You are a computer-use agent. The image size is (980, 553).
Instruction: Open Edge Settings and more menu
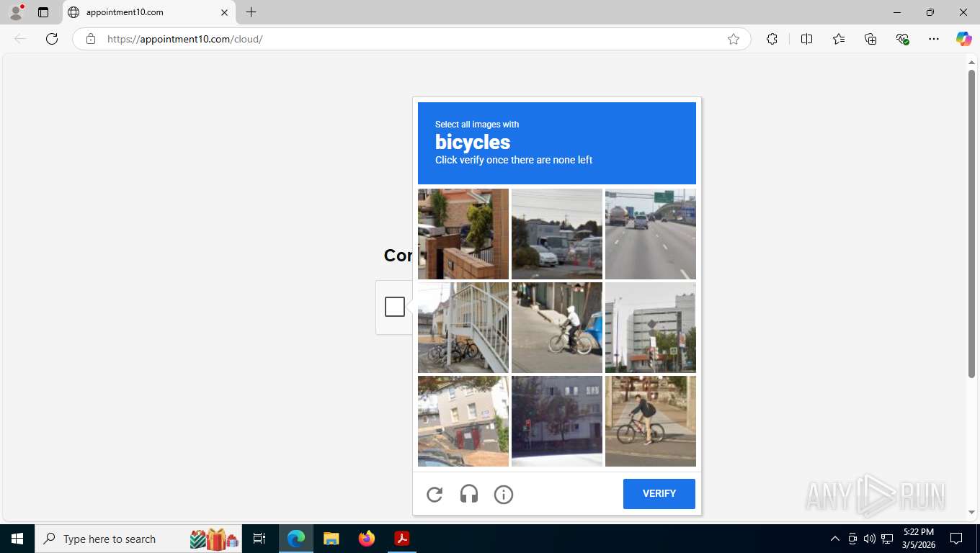pyautogui.click(x=934, y=39)
